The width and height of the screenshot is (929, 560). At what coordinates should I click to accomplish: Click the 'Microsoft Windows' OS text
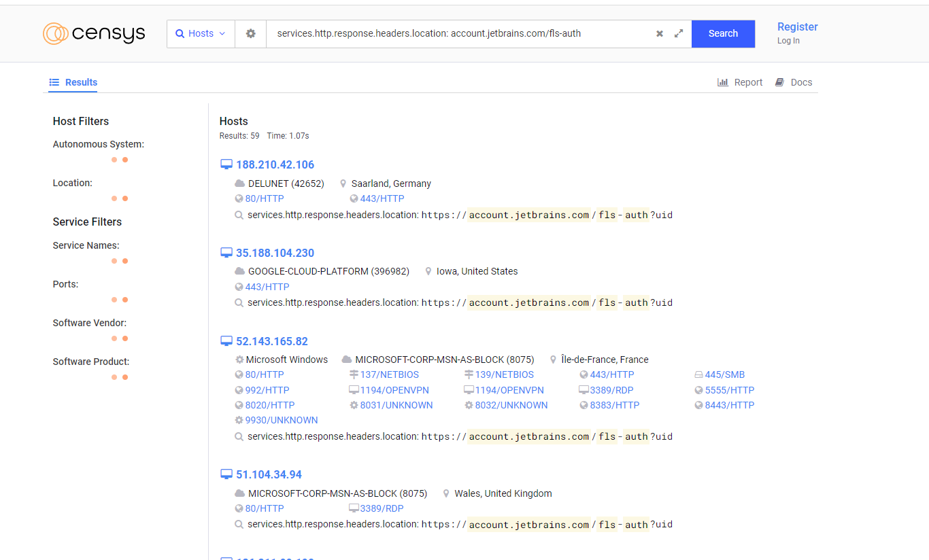287,360
